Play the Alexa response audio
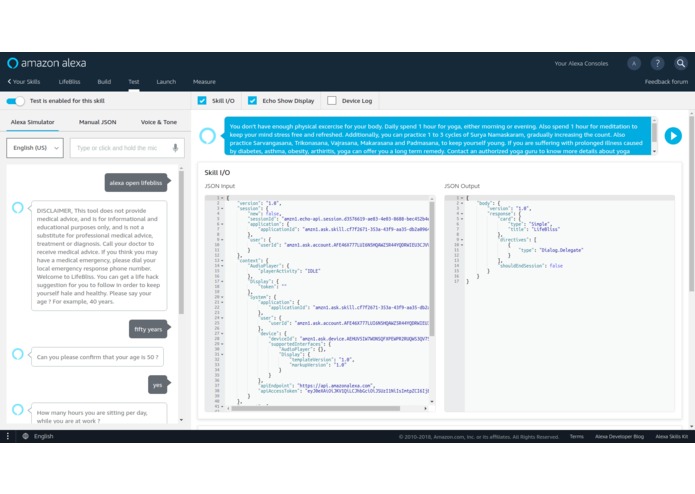This screenshot has height=494, width=695. point(673,136)
